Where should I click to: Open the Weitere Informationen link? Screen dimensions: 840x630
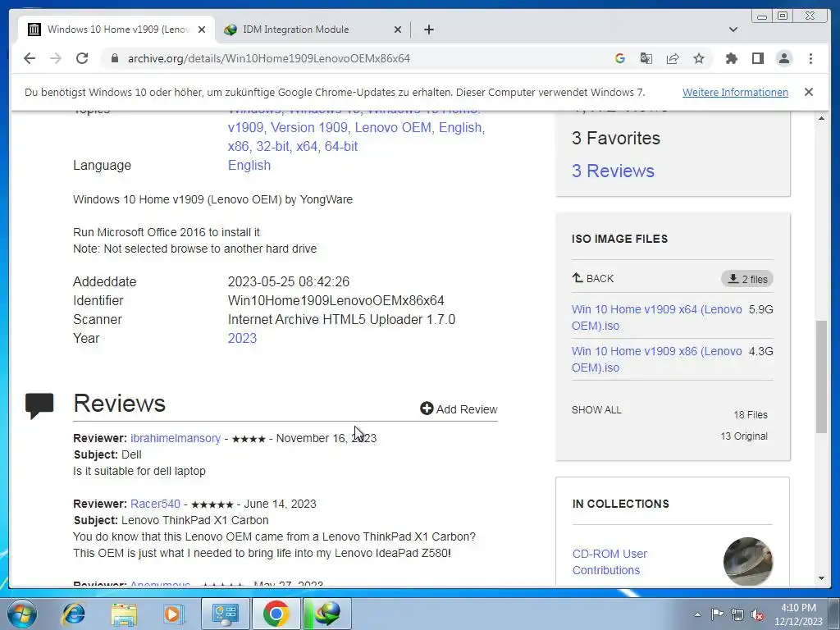(735, 92)
